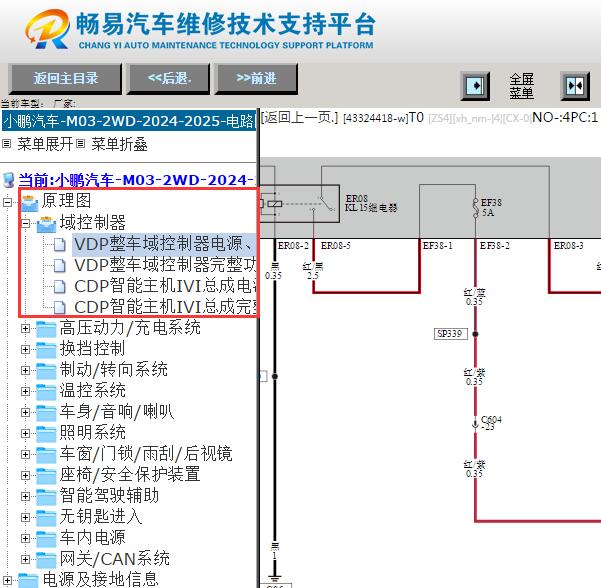The width and height of the screenshot is (601, 588).
Task: Click the 返回主目录 button
Action: click(x=65, y=79)
